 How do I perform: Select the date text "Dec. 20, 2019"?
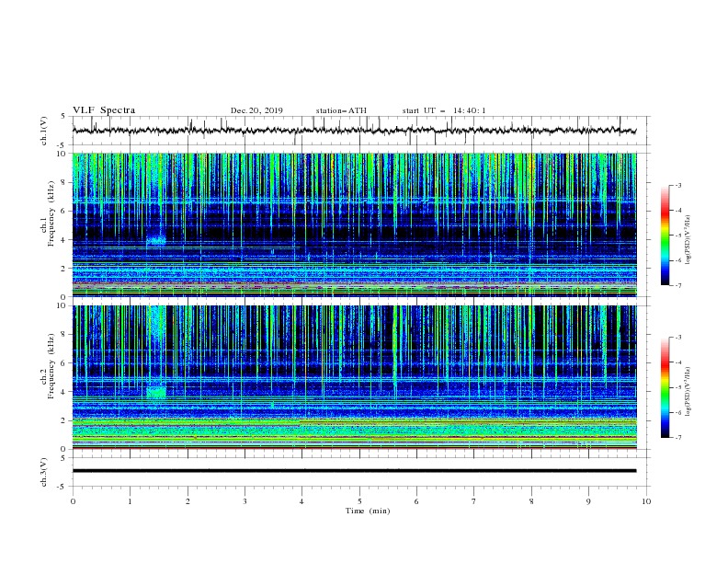[x=256, y=110]
